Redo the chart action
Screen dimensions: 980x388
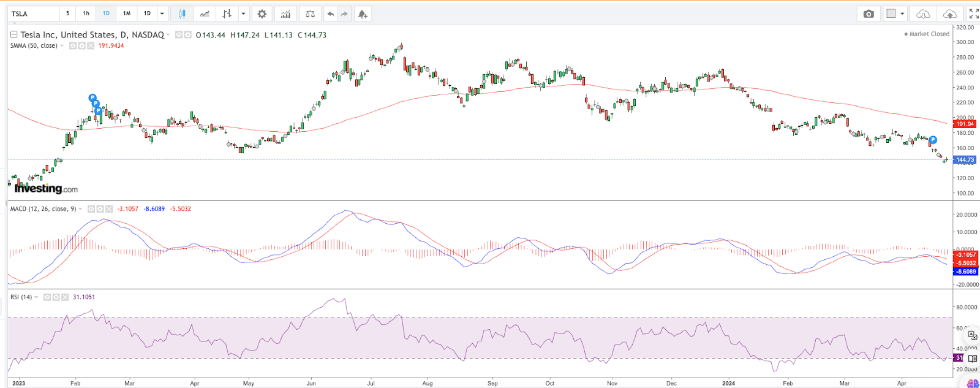click(x=344, y=13)
